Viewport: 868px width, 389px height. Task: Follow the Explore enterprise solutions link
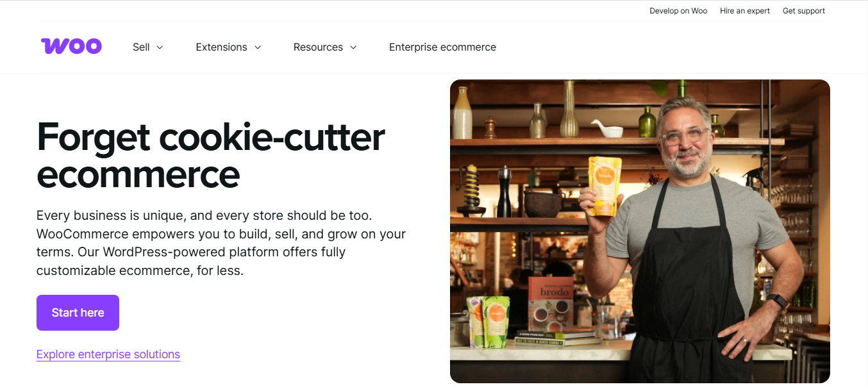[x=108, y=354]
